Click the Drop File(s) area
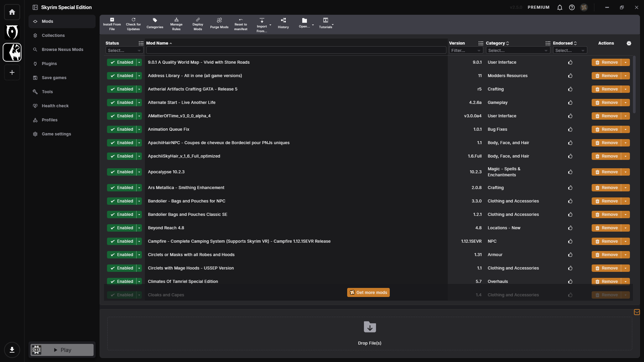Screen dimensions: 644x362 click(370, 334)
